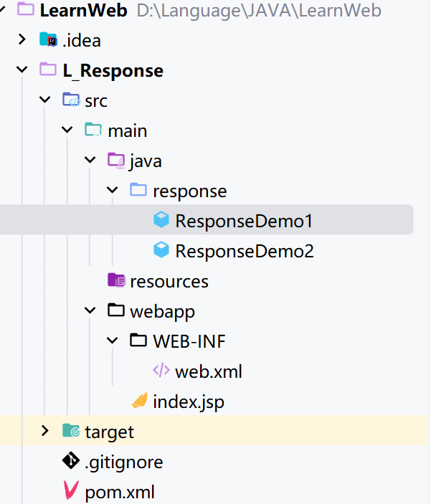Click the ResponseDemo2 class icon
Image resolution: width=431 pixels, height=504 pixels.
tap(161, 251)
